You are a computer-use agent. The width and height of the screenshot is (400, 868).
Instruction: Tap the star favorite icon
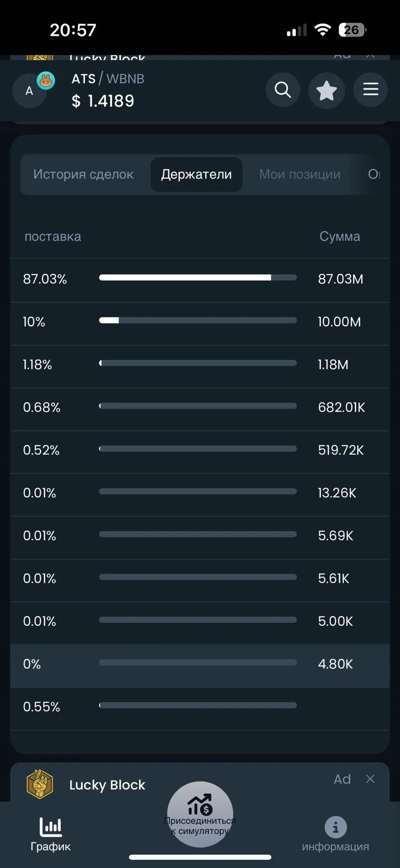[x=327, y=90]
